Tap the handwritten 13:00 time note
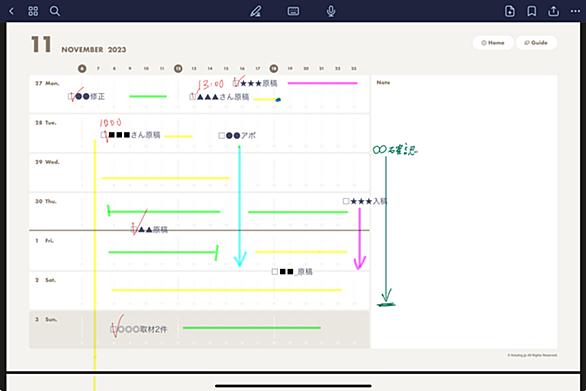 (210, 84)
